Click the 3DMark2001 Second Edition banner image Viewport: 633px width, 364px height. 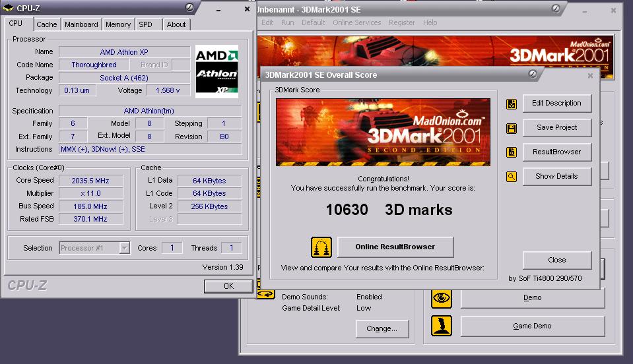[x=383, y=133]
